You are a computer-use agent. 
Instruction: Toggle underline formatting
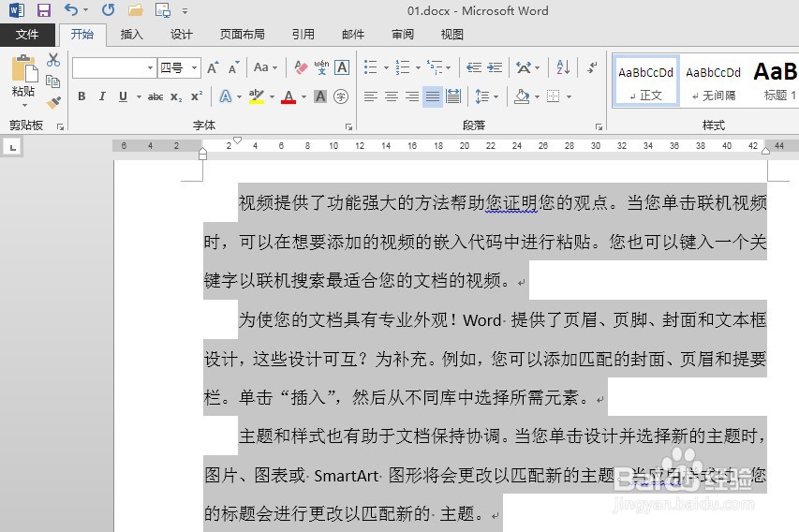point(123,96)
